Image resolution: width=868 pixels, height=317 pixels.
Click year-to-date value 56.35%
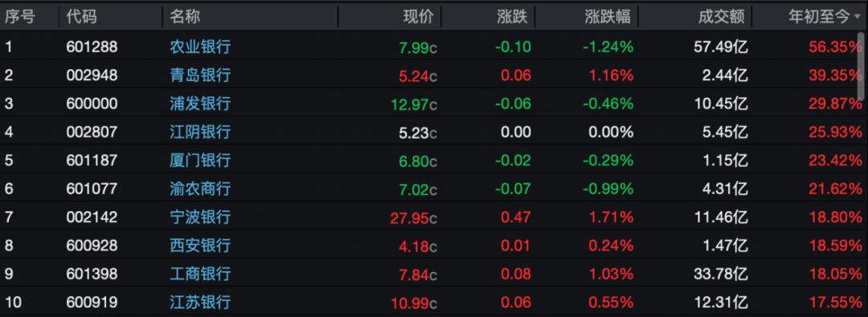(x=835, y=47)
